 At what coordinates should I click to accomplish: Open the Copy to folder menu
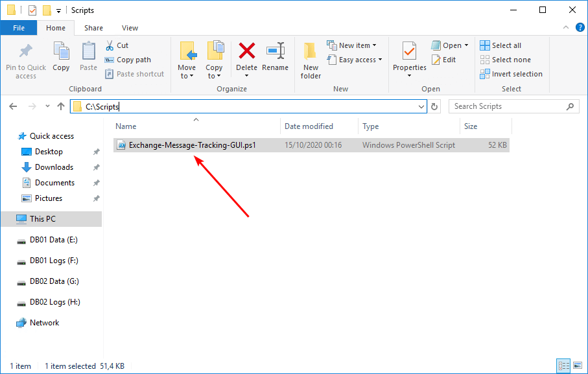pos(214,60)
